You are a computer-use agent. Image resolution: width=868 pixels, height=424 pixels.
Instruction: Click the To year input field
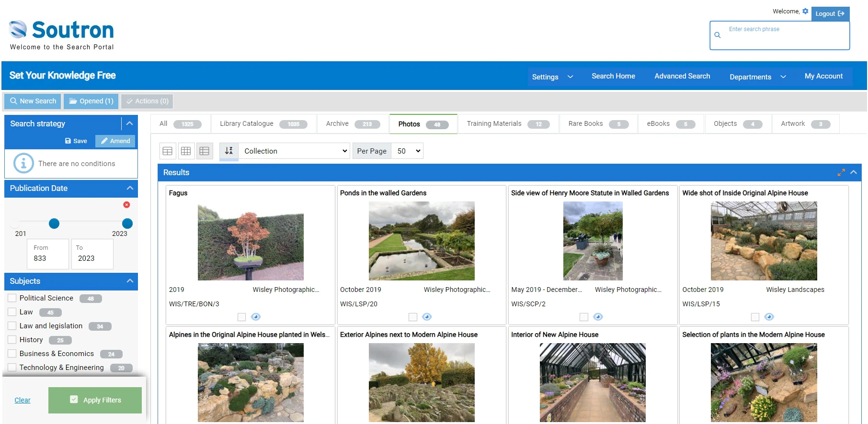pos(92,254)
